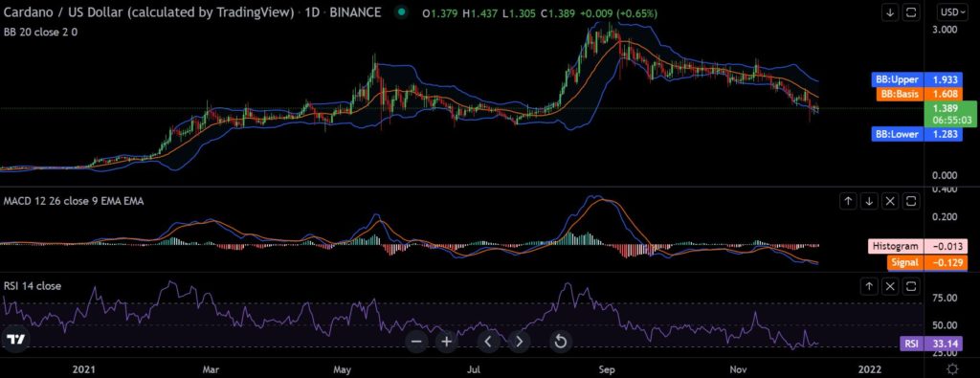This screenshot has height=378, width=980.
Task: Click the 2021 label on time axis
Action: coord(83,368)
